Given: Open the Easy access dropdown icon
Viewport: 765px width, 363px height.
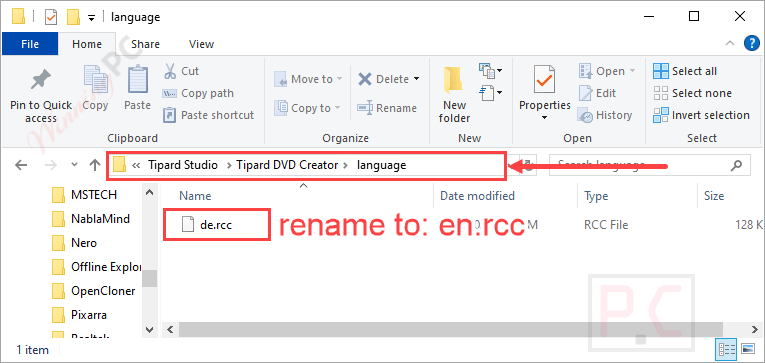Looking at the screenshot, I should [x=490, y=93].
